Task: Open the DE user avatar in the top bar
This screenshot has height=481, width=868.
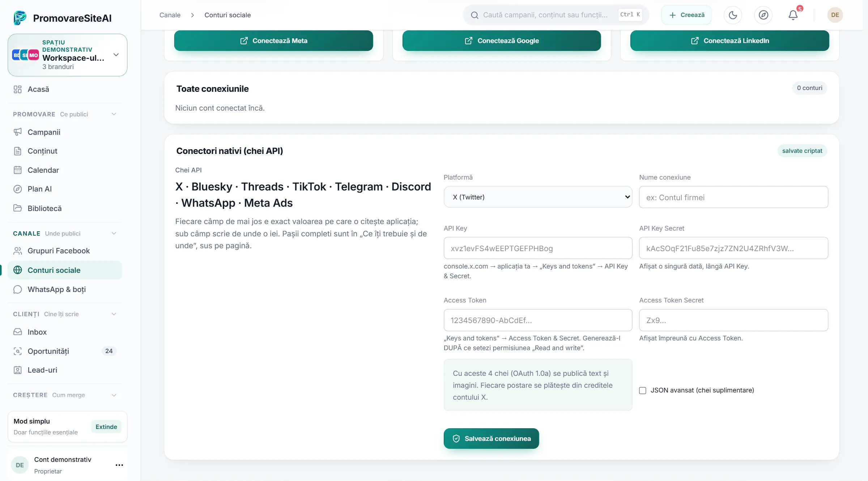Action: click(x=835, y=15)
